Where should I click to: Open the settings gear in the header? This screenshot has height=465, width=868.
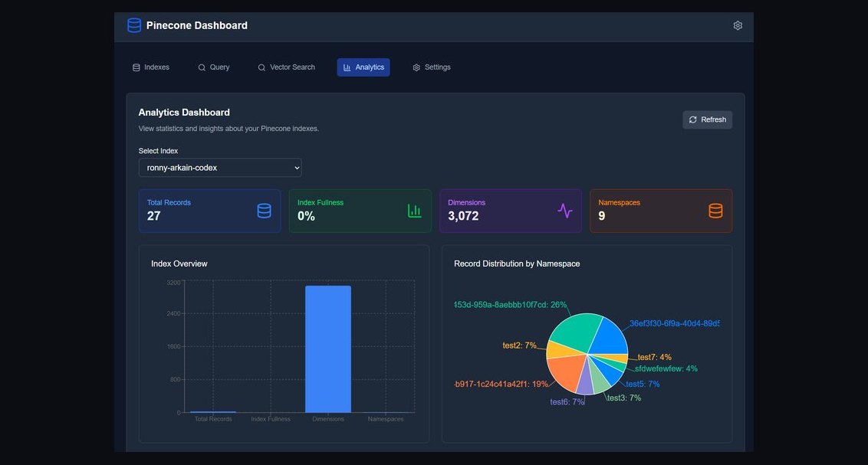(738, 25)
